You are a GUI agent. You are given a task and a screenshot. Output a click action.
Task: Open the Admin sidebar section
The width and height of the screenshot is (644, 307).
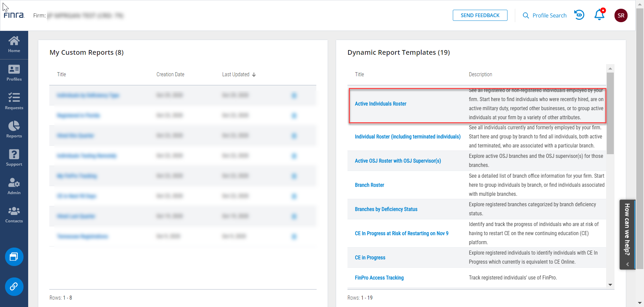coord(14,186)
